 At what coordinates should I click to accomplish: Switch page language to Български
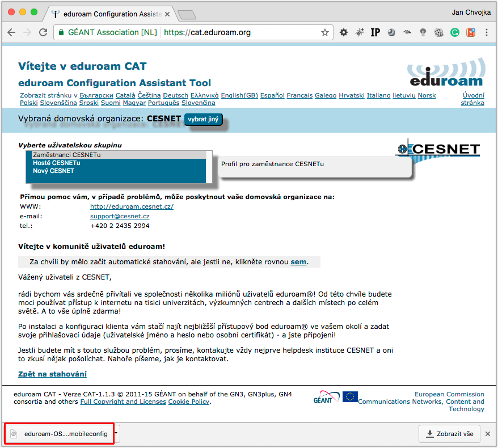pos(96,96)
